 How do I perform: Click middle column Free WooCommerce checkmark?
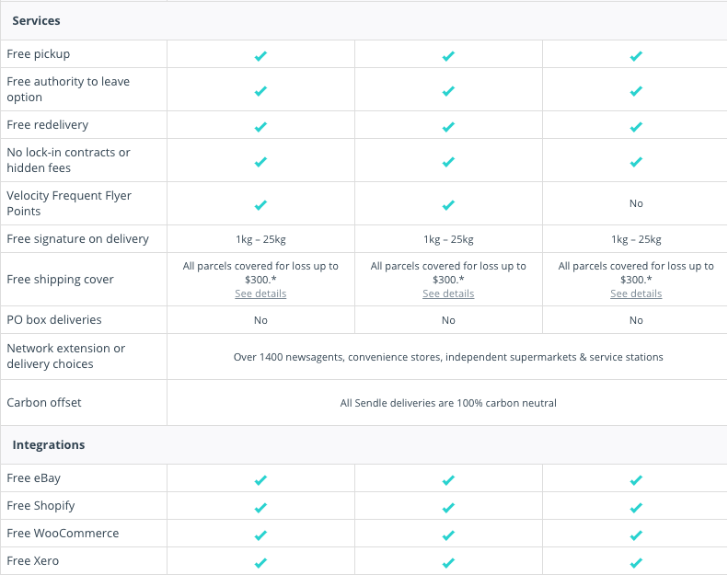448,535
